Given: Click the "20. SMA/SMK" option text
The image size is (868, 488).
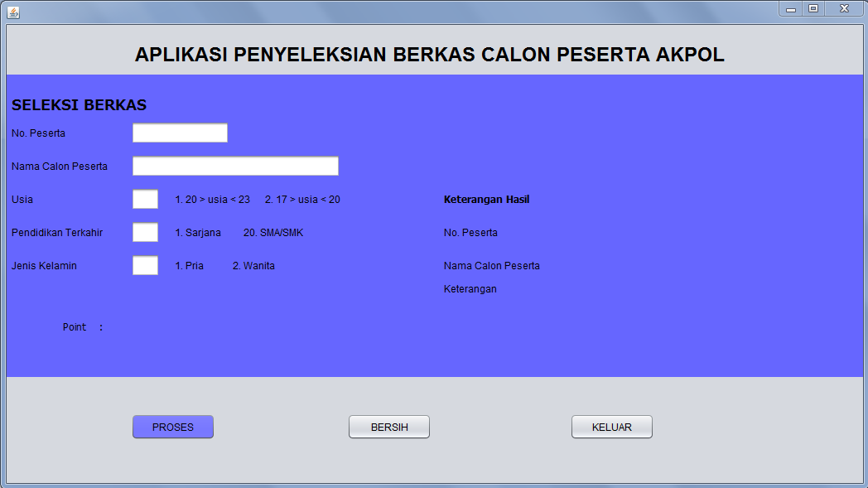Looking at the screenshot, I should click(x=273, y=233).
